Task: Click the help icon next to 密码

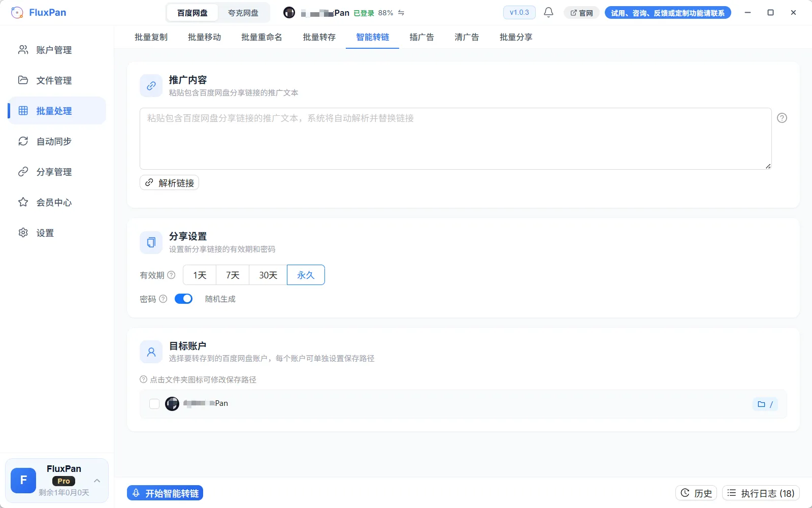Action: [163, 299]
